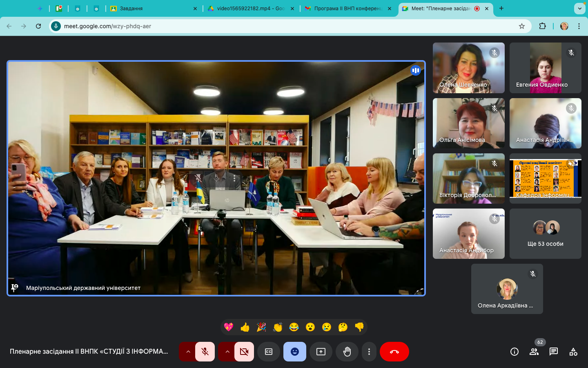588x368 pixels.
Task: Leave the call with red hang-up button
Action: [394, 352]
